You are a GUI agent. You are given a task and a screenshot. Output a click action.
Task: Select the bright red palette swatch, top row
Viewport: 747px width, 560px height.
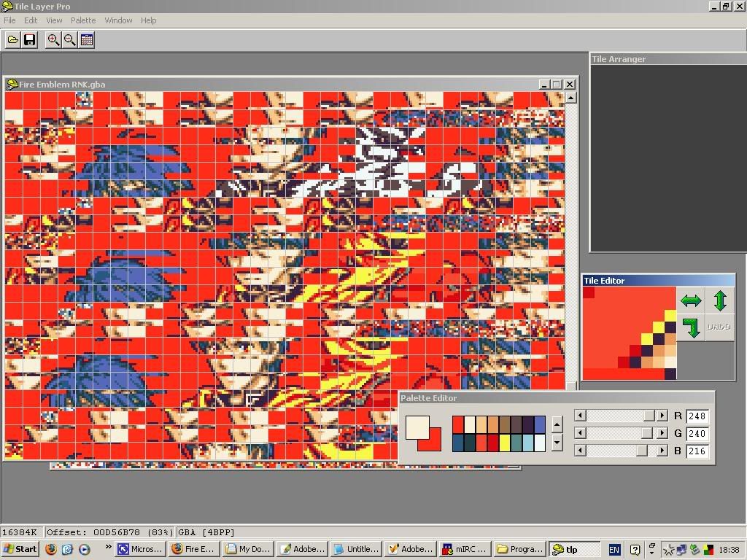click(x=458, y=425)
